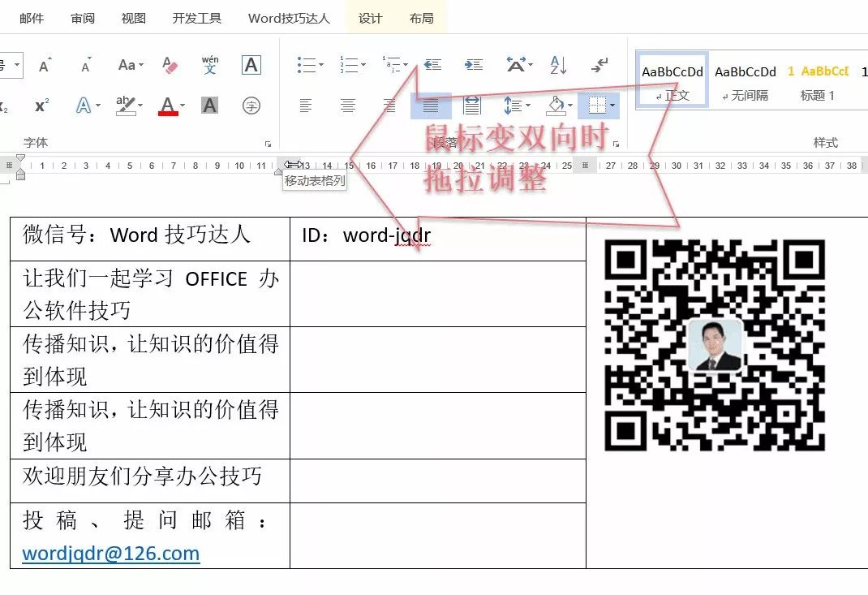Viewport: 868px width, 595px height.
Task: Click the enclosed character 字 icon
Action: (251, 106)
